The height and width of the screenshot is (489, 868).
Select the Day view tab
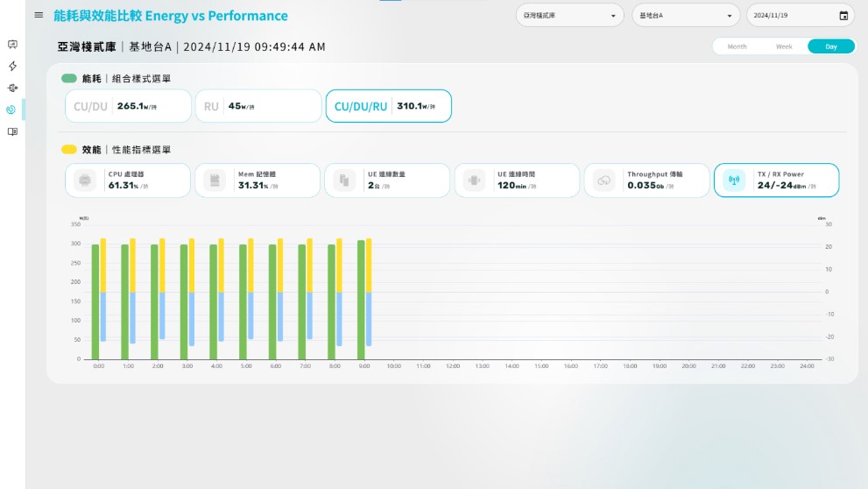[x=830, y=46]
